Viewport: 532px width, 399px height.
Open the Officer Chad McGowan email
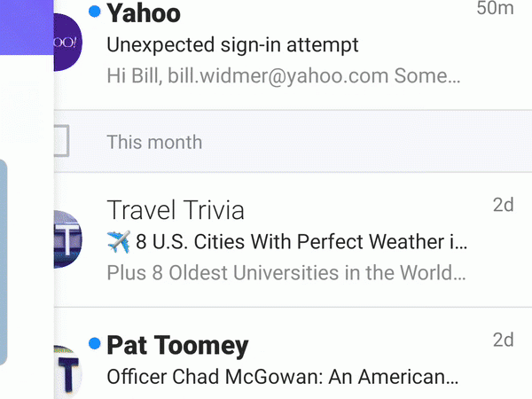282,376
